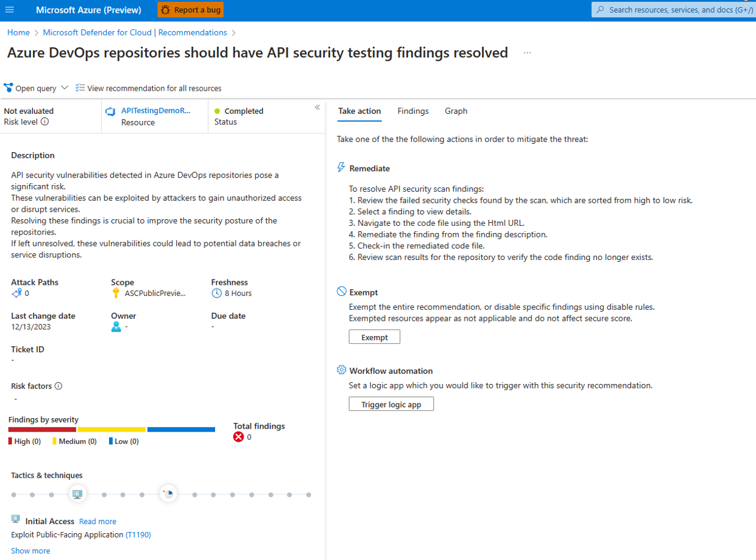Expand tactics via Show more
This screenshot has width=756, height=560.
point(30,550)
